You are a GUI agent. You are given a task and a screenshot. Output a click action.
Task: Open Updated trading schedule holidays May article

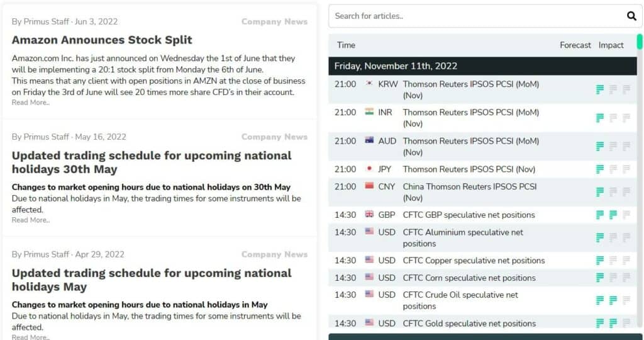tap(152, 280)
